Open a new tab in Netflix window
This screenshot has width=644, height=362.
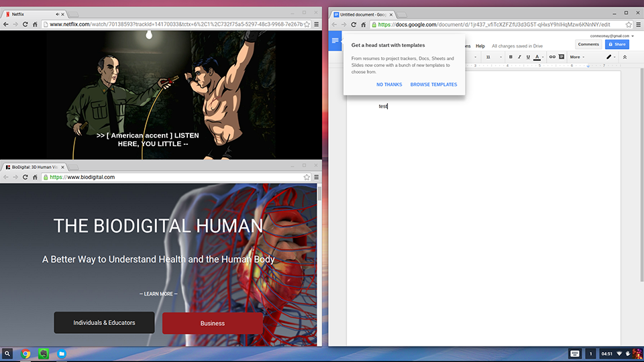(74, 14)
